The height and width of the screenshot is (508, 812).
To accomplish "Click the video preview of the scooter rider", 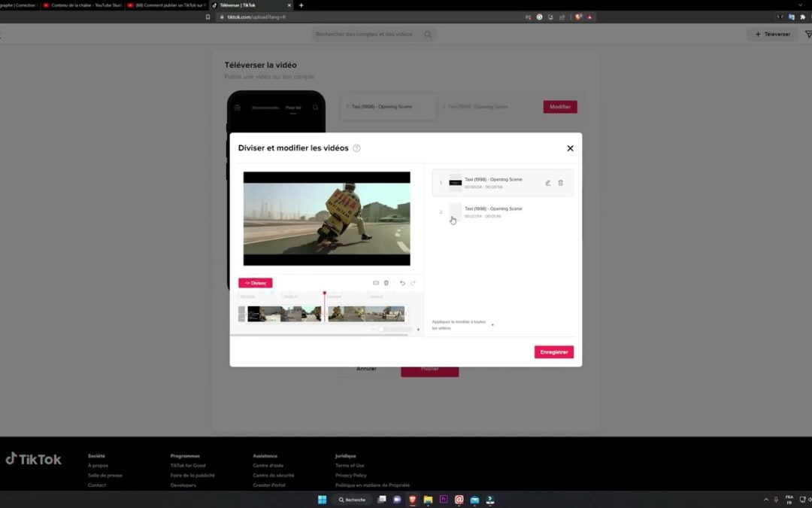I will (x=327, y=219).
